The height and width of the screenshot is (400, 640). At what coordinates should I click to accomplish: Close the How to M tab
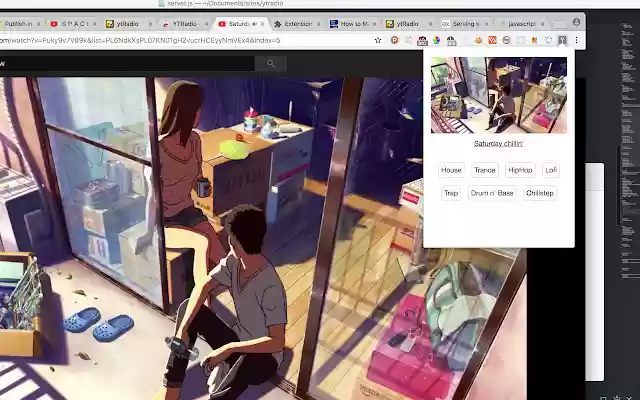click(374, 24)
